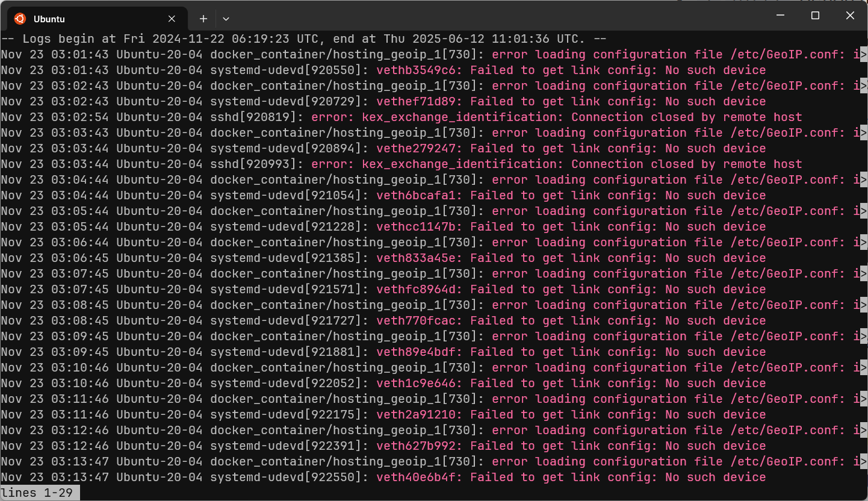Click veth89e4bdf error text

tap(571, 352)
